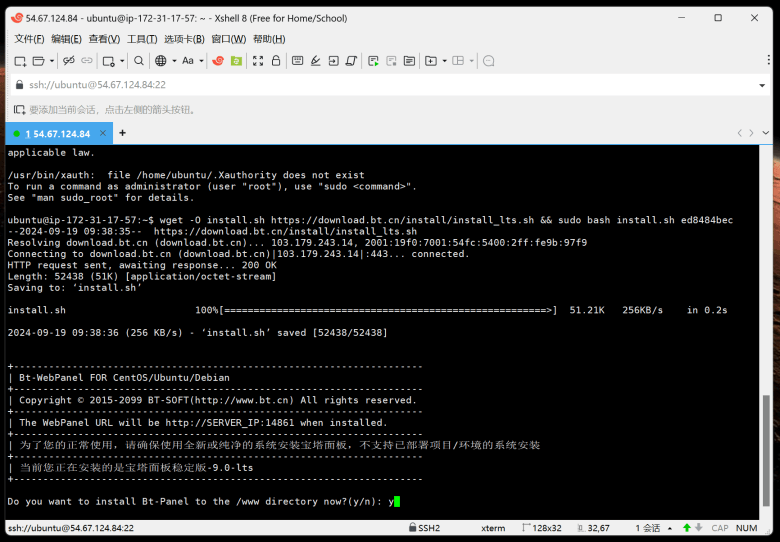
Task: Launch Xftp green toolbar icon
Action: tap(236, 61)
